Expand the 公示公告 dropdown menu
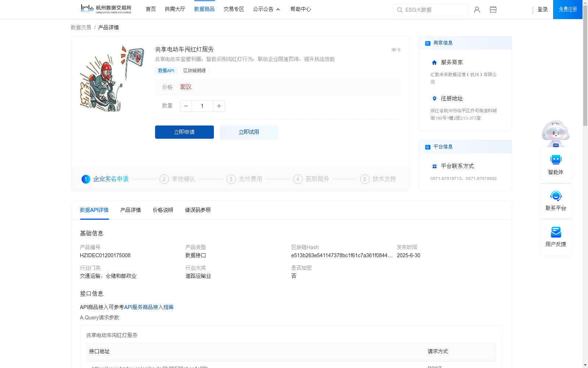Screen dimensions: 588x368 click(x=266, y=9)
